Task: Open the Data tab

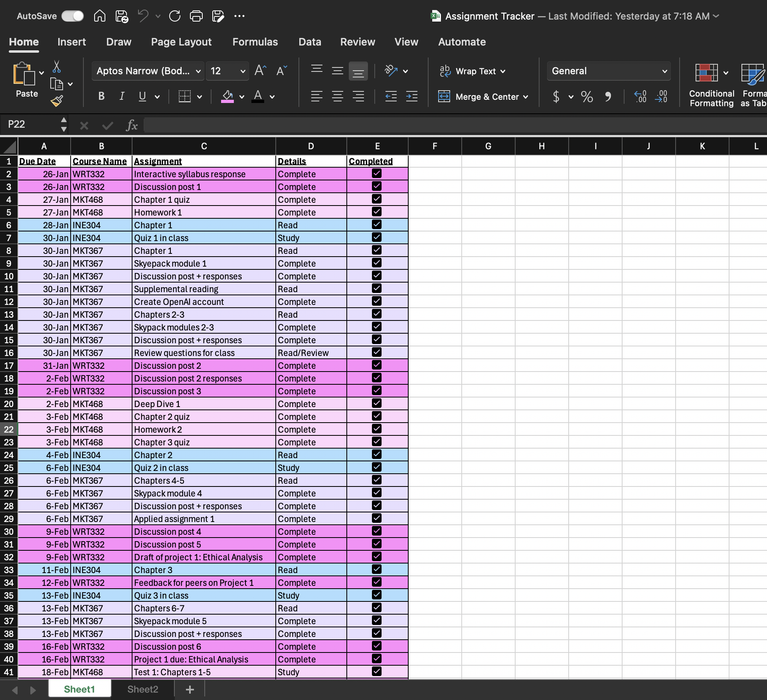Action: [310, 42]
